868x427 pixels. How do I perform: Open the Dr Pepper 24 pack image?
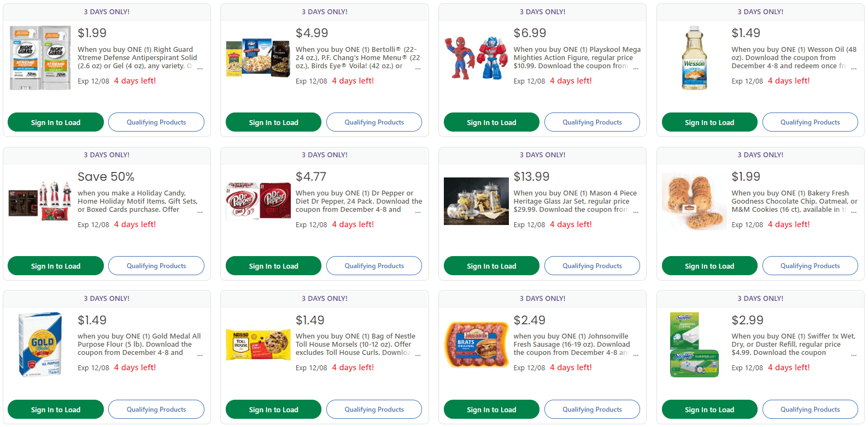tap(258, 201)
